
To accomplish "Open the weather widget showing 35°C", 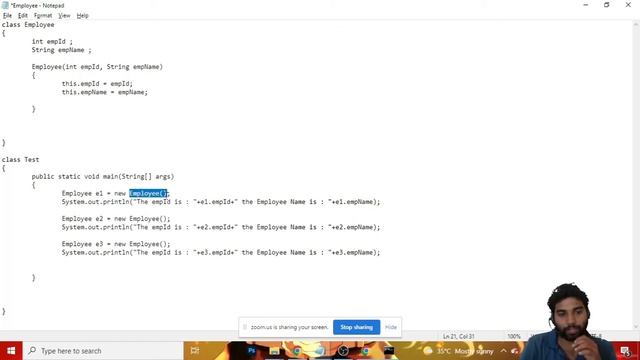I will (x=458, y=351).
